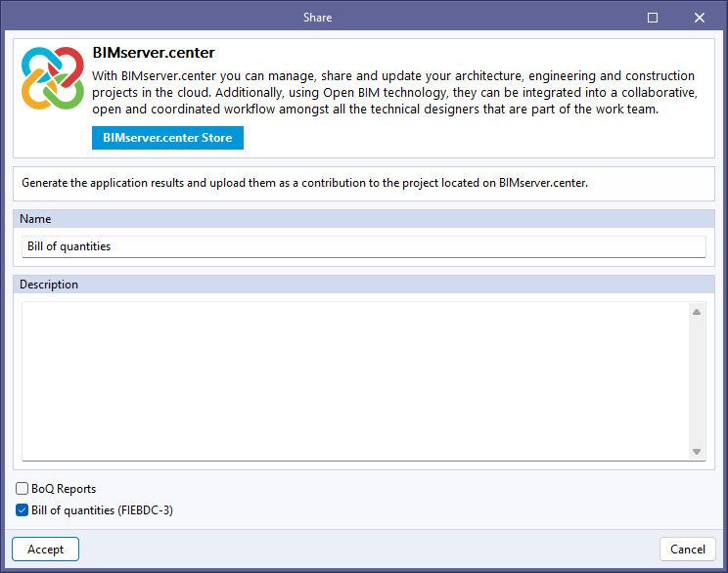The width and height of the screenshot is (728, 573).
Task: Maximize the Share dialog window
Action: 653,18
